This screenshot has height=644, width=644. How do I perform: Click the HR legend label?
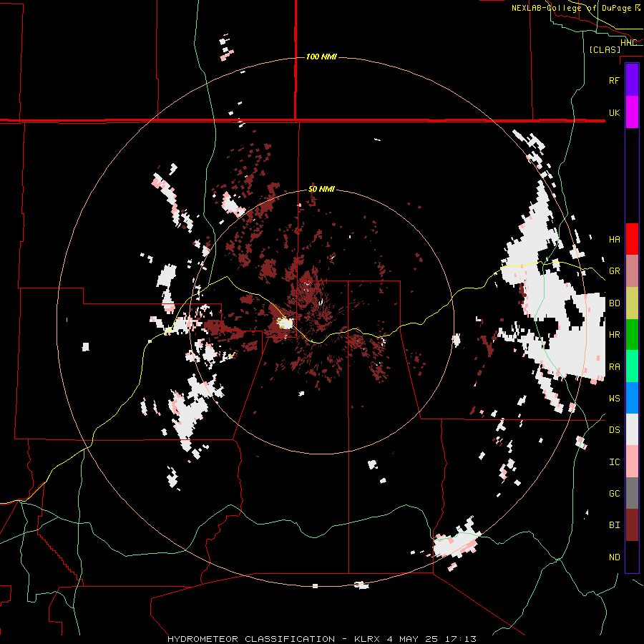click(614, 335)
